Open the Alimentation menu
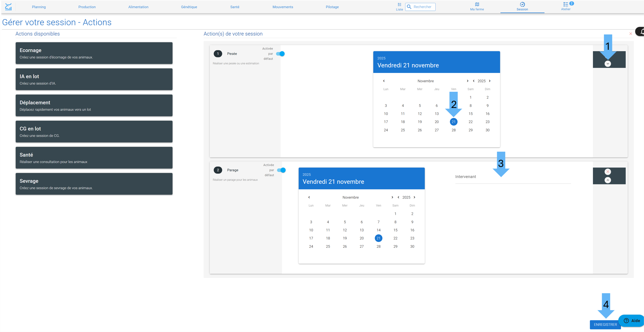The image size is (644, 332). pyautogui.click(x=138, y=7)
